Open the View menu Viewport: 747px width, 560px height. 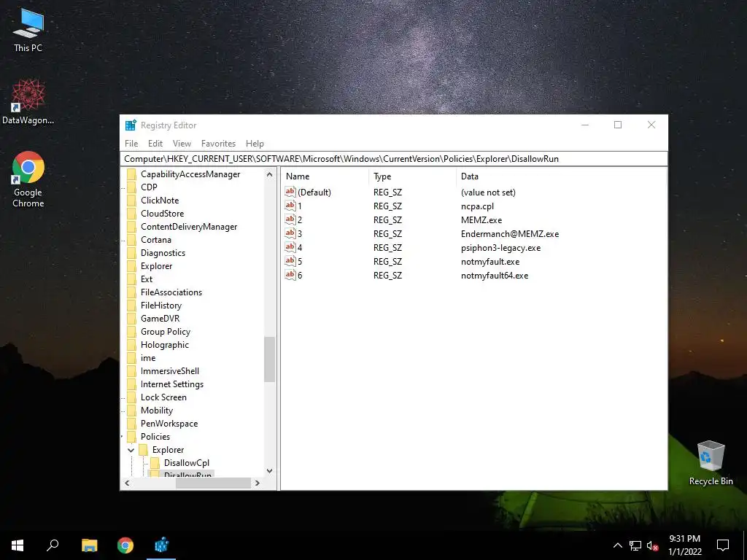(182, 144)
